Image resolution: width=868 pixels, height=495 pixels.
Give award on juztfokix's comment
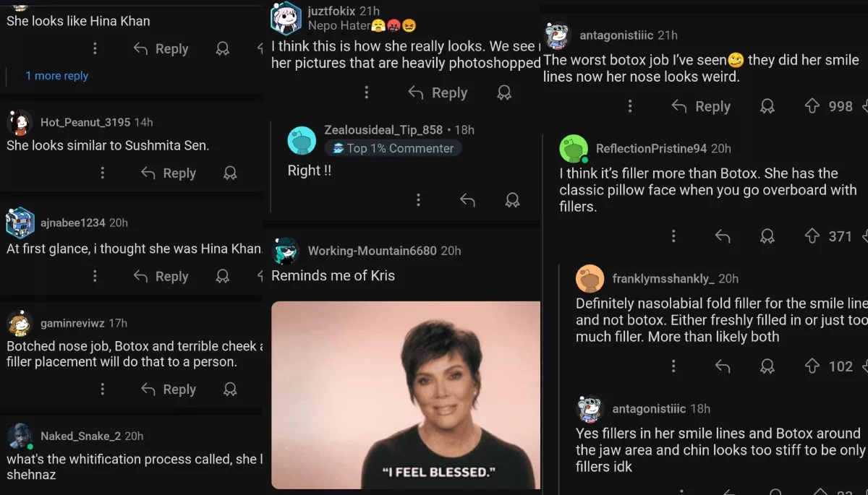coord(504,92)
